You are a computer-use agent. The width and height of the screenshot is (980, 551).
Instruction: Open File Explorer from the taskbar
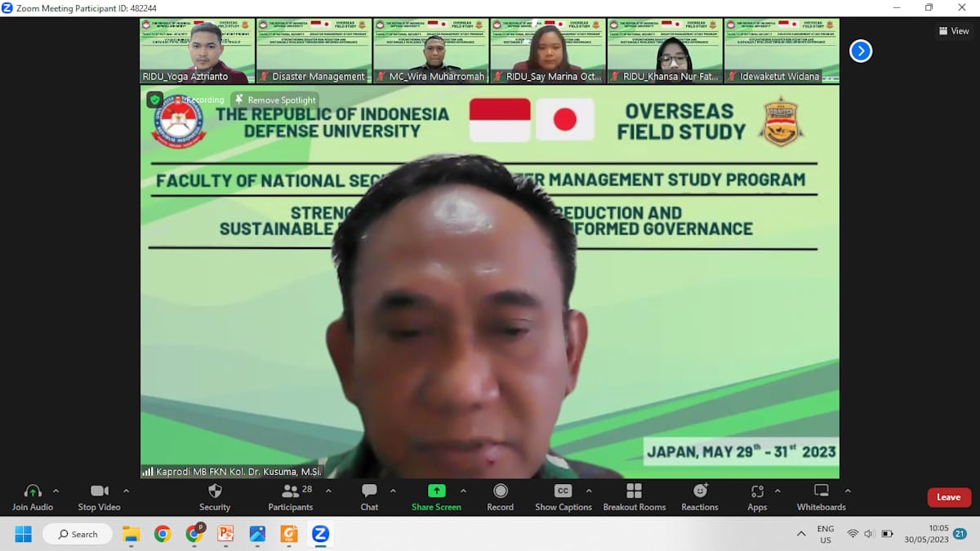coord(131,534)
